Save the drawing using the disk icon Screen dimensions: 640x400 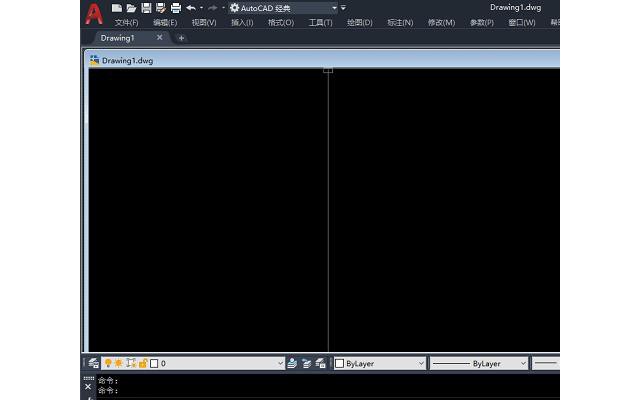coord(146,8)
